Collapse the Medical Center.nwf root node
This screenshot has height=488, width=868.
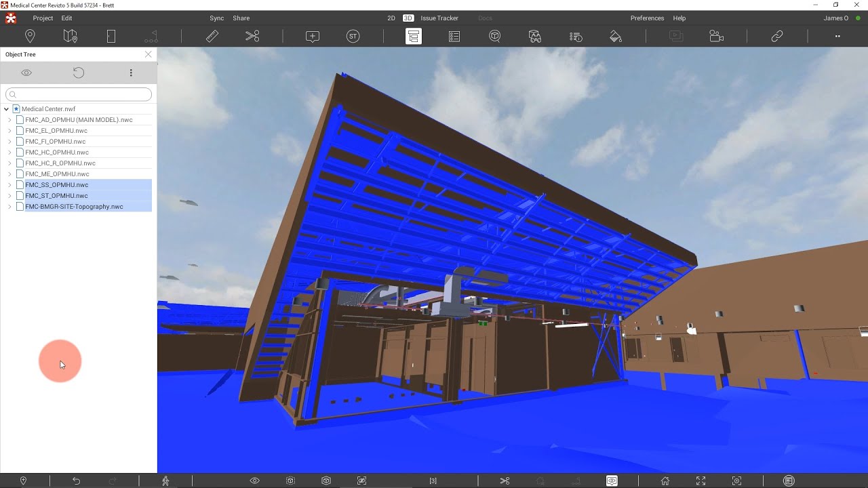[7, 108]
